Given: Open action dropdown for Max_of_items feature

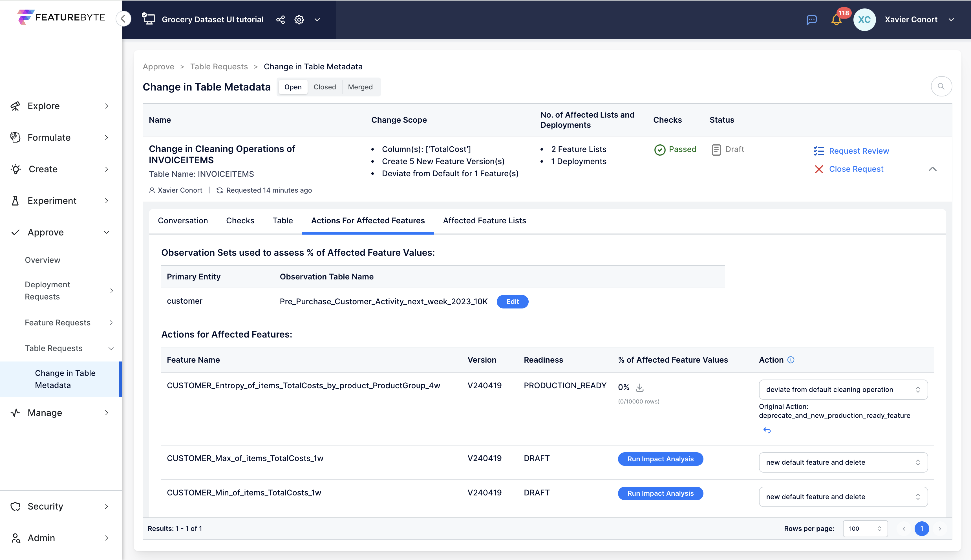Looking at the screenshot, I should (843, 462).
